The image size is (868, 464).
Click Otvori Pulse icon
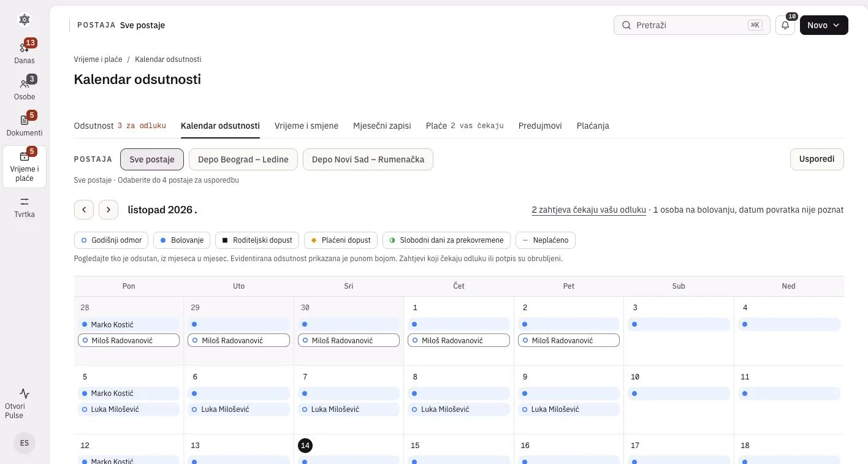point(25,394)
